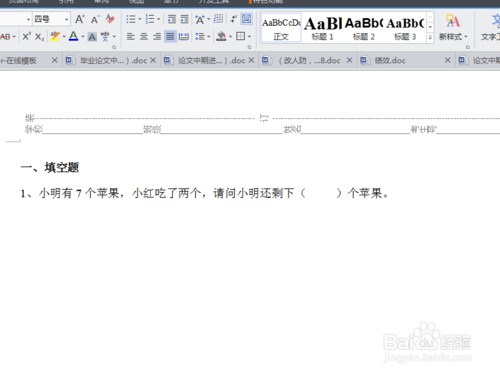Image resolution: width=500 pixels, height=375 pixels.
Task: Expand the numbering style dropdown
Action: [159, 19]
